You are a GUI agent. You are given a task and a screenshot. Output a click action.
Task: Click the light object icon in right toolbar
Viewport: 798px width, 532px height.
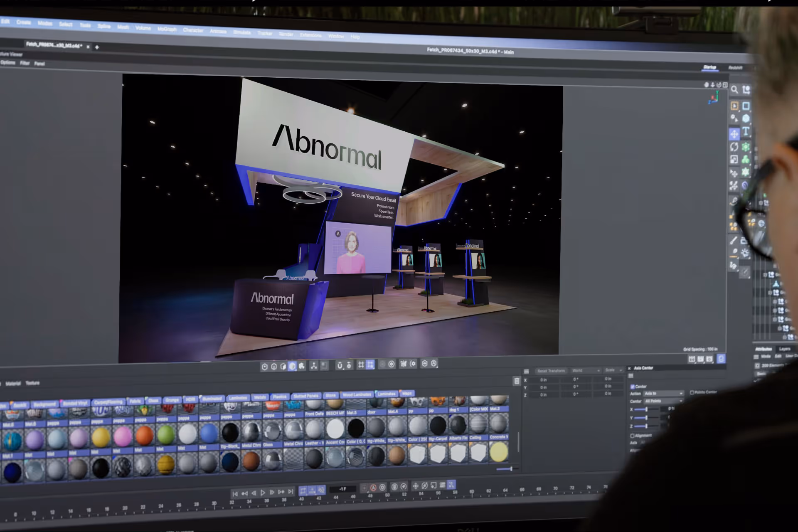[x=745, y=252]
